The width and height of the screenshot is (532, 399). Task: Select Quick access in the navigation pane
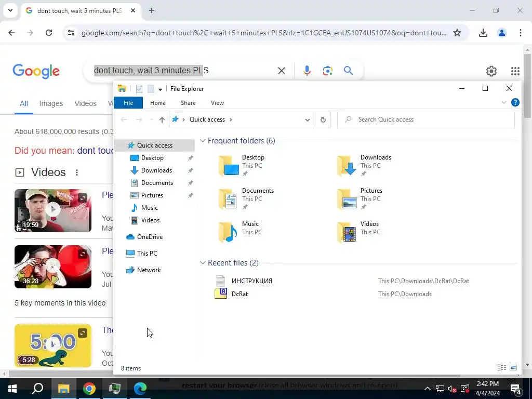(x=154, y=145)
